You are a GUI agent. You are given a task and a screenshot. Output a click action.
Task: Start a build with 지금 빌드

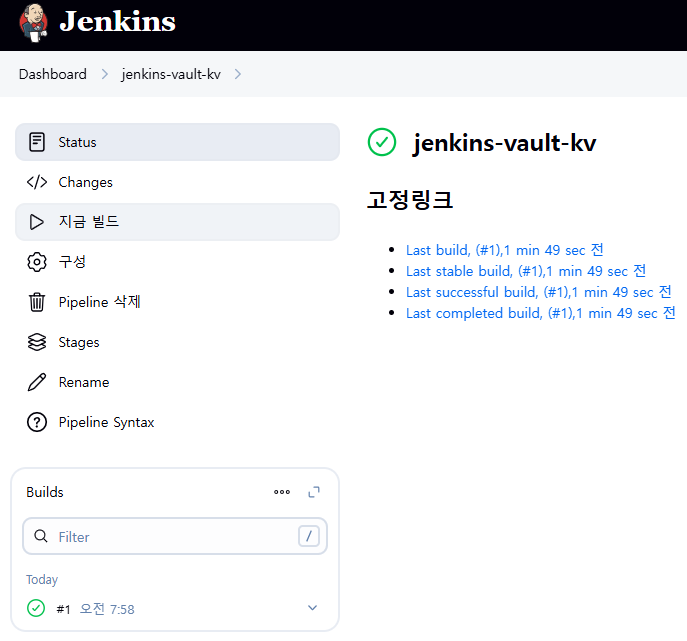pyautogui.click(x=177, y=222)
